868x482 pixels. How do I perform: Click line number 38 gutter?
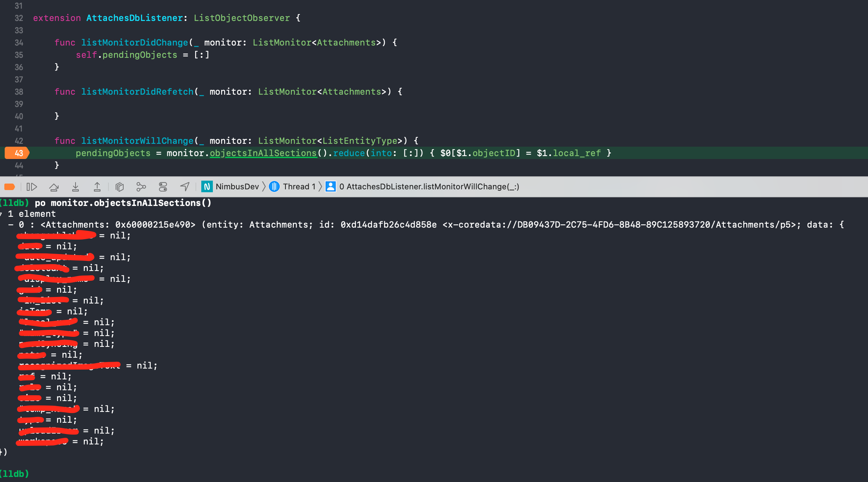point(19,92)
